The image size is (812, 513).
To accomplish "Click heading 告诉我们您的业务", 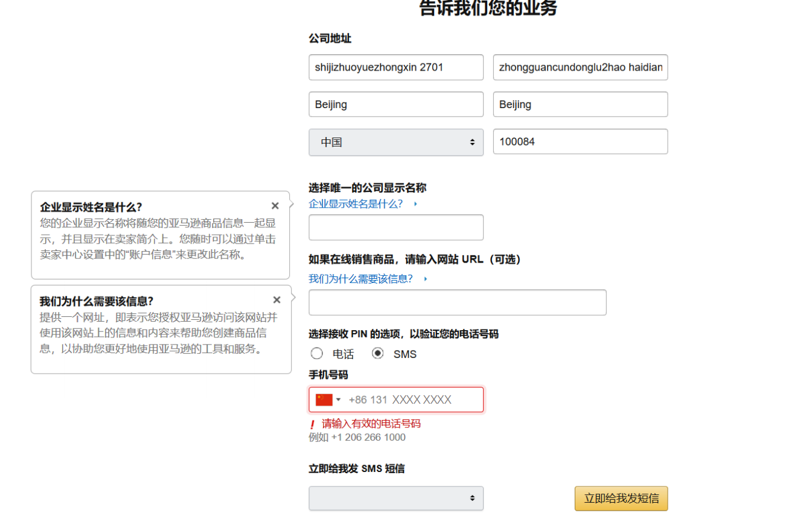I will (488, 8).
